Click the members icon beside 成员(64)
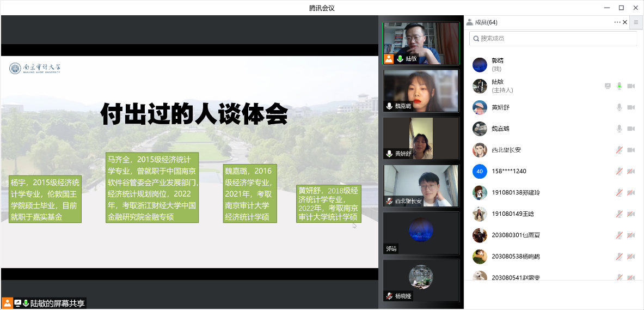 [x=470, y=22]
